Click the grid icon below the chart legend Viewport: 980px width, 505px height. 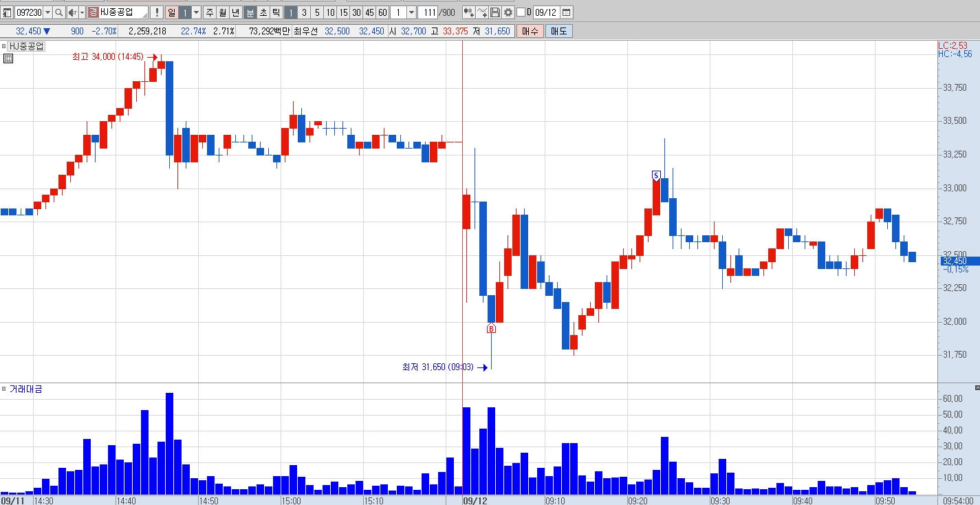click(x=8, y=58)
